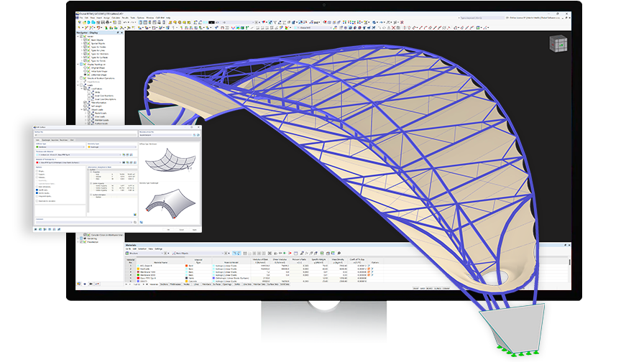
Task: Enable Deactivate for calculation checkbox
Action: tap(37, 201)
